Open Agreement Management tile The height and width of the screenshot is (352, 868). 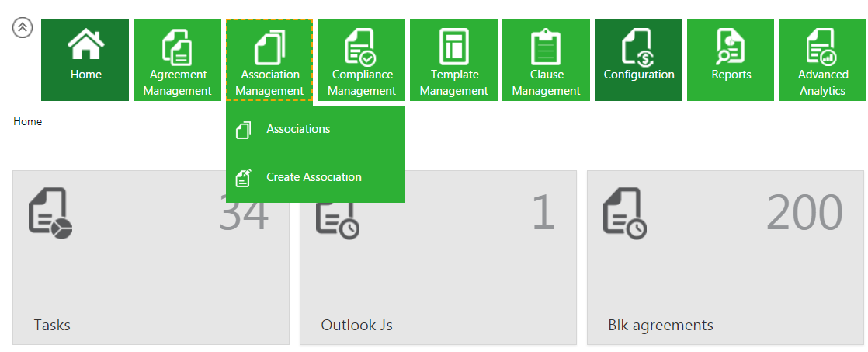click(178, 61)
